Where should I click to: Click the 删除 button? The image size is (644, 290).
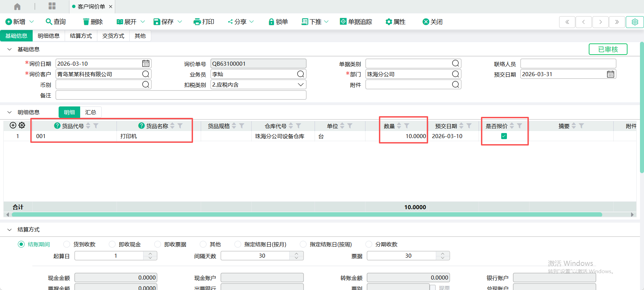(x=93, y=22)
